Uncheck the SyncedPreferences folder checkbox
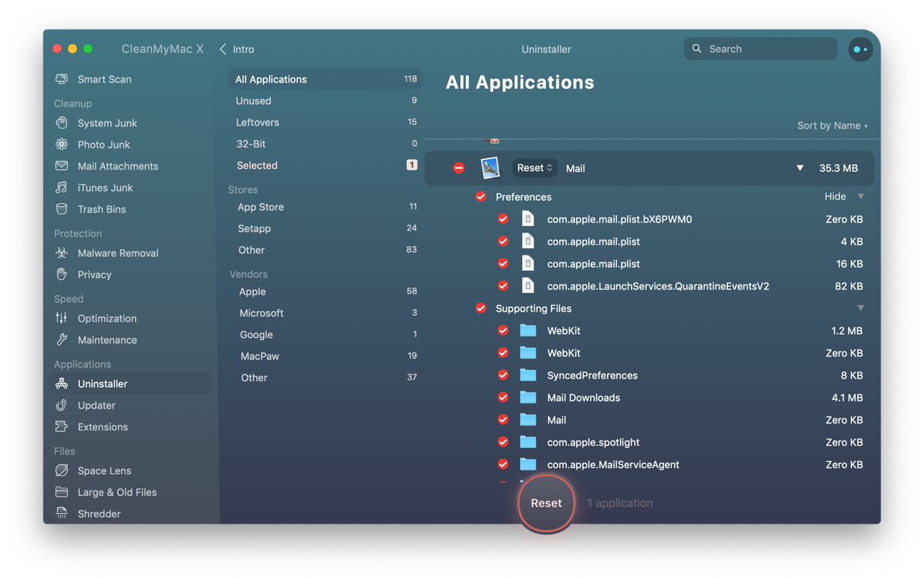This screenshot has width=924, height=578. pos(503,375)
